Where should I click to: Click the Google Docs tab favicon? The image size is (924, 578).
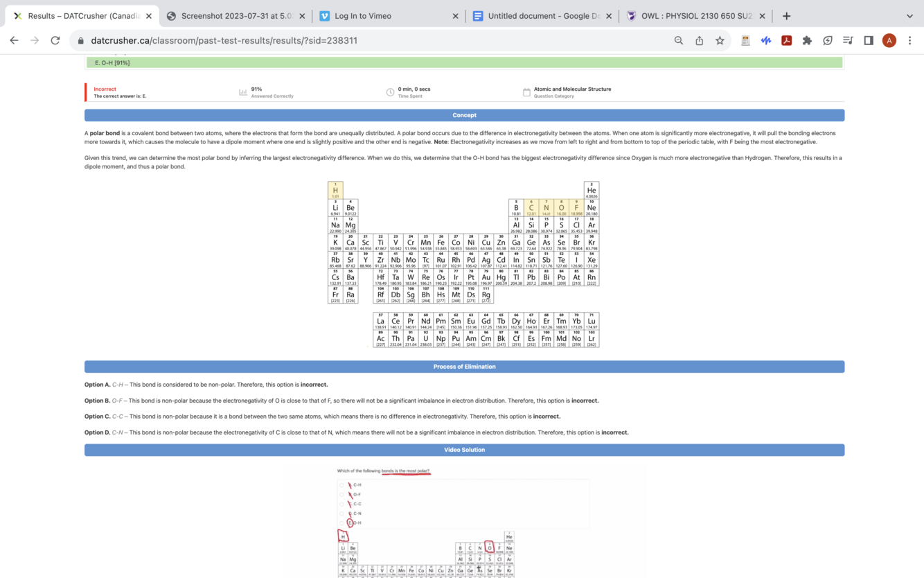[x=478, y=16]
